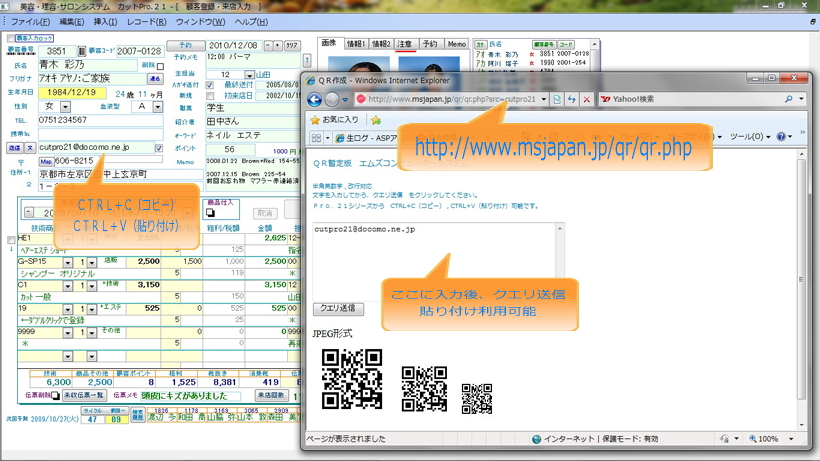
Task: Click the Map button next to postal code
Action: [x=46, y=162]
